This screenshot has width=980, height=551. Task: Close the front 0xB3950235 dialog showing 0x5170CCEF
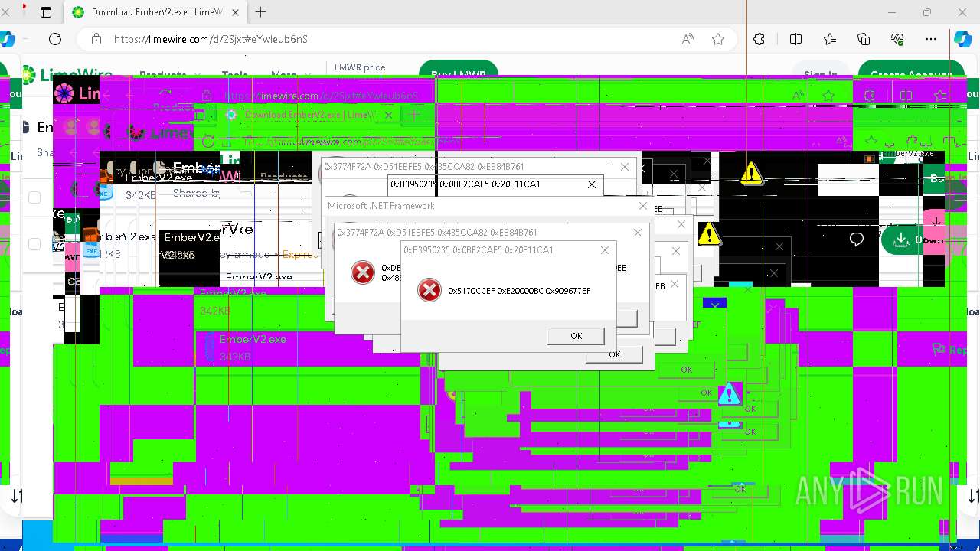tap(605, 250)
